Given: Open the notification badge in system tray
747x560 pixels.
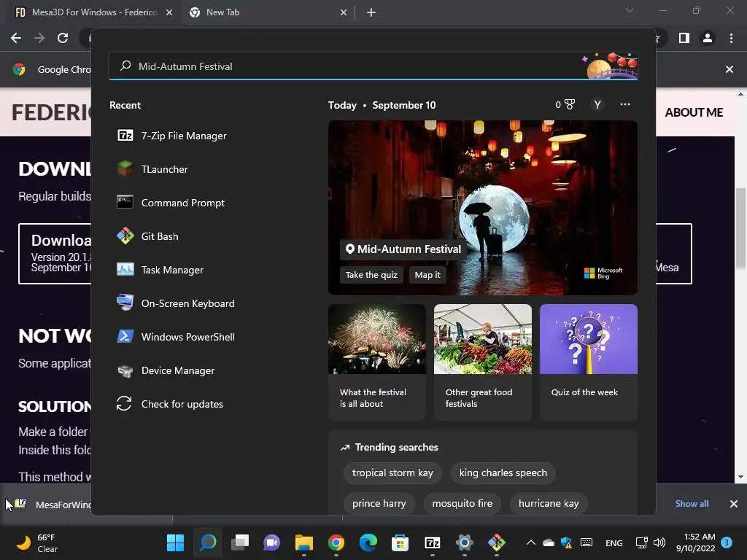Looking at the screenshot, I should tap(727, 542).
